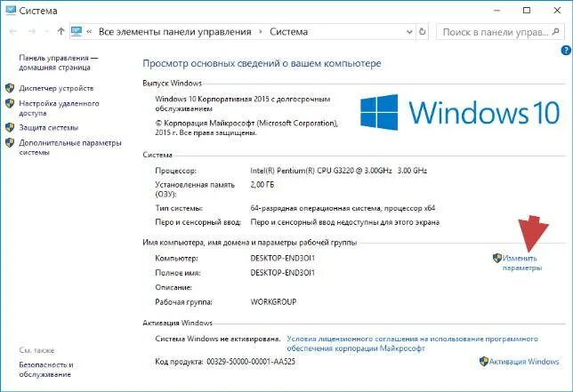
Task: Click the Активация Windows link
Action: pyautogui.click(x=524, y=362)
